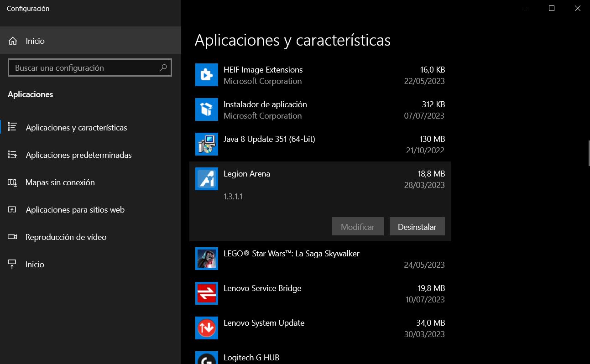Click the Mapas sin conexión map icon
This screenshot has height=364, width=590.
tap(12, 182)
